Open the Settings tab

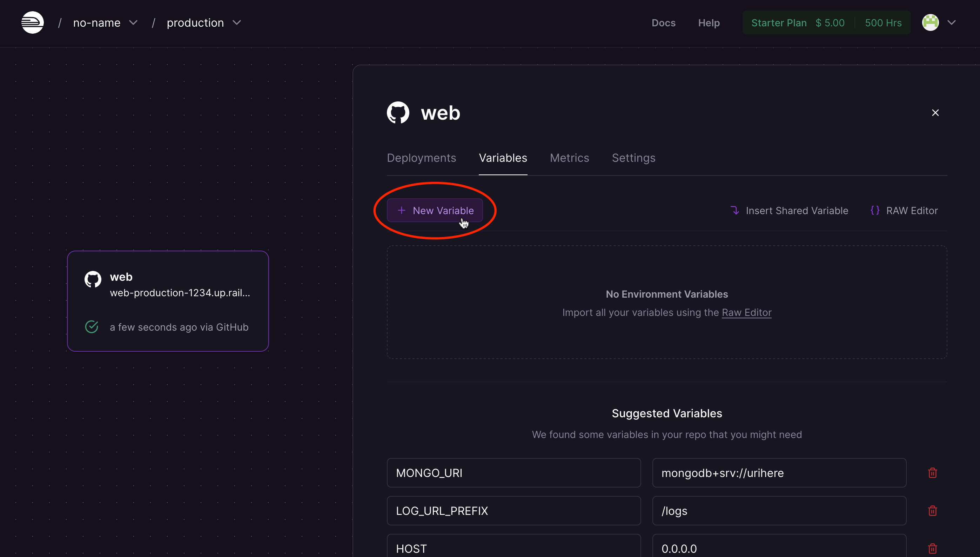[633, 158]
